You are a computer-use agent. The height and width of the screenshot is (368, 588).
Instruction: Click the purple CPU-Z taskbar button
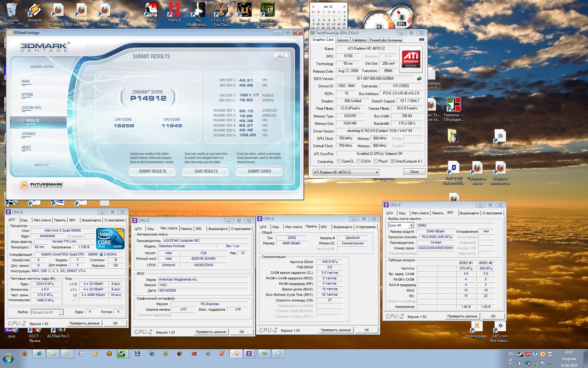tap(249, 354)
